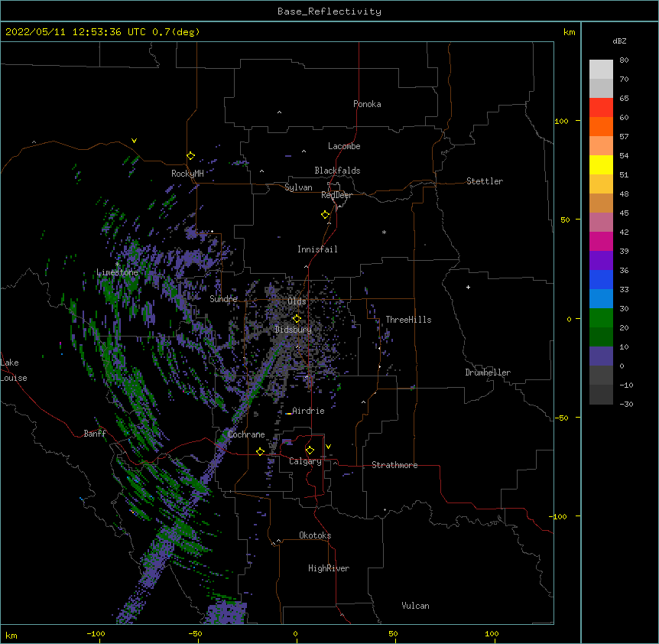Click the Ponoka city label
This screenshot has height=644, width=659.
pyautogui.click(x=367, y=104)
